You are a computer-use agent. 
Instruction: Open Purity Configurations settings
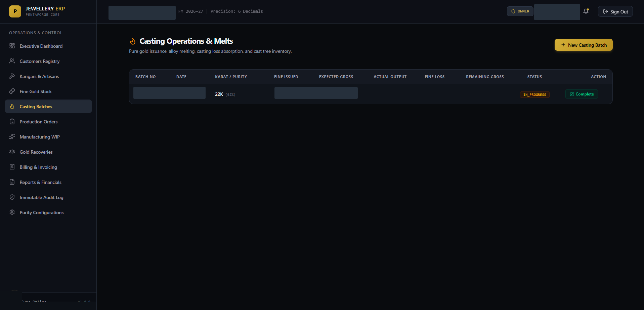point(48,212)
